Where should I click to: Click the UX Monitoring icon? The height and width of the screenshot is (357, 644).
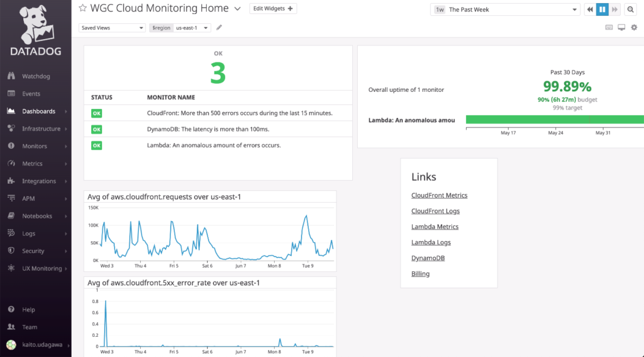11,268
